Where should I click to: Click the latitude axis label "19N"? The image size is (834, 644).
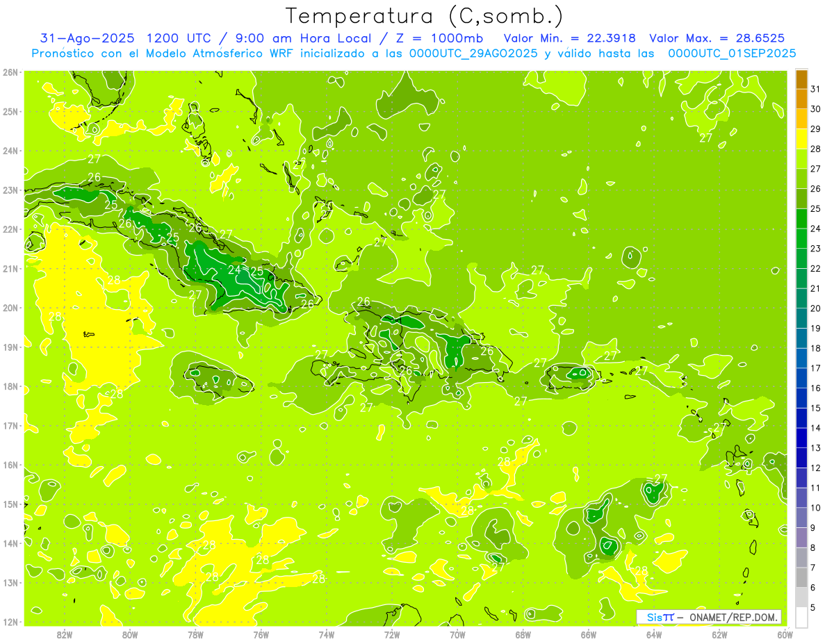11,347
